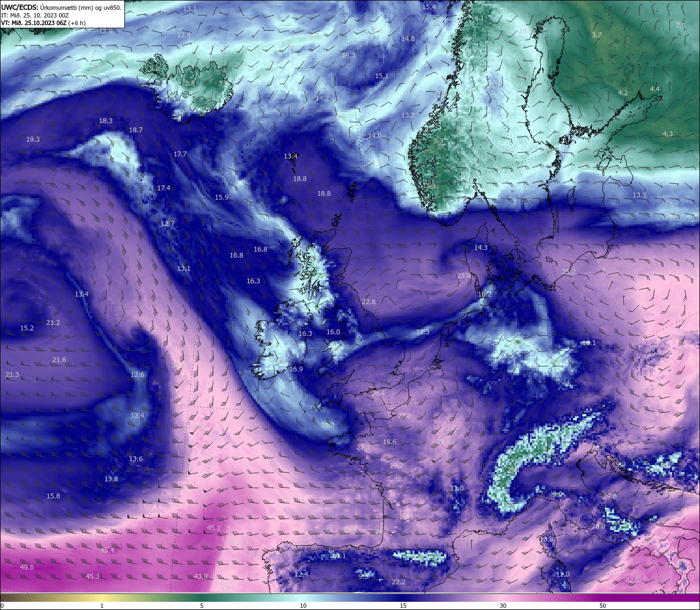The width and height of the screenshot is (700, 610).
Task: Click the map value 17.7
Action: point(180,154)
